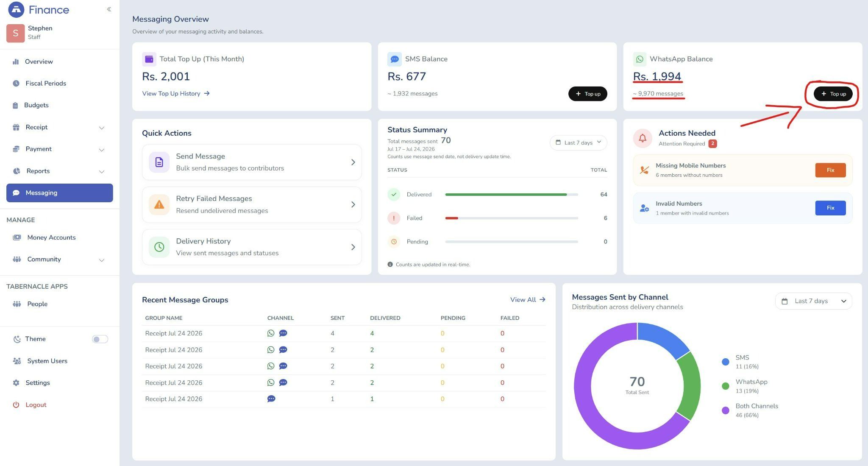Expand the Community menu chevron

click(102, 260)
